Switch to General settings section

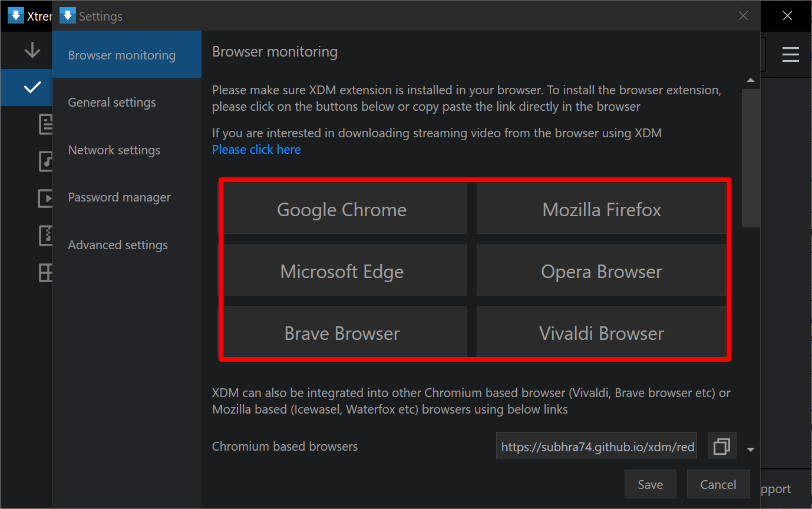point(111,102)
